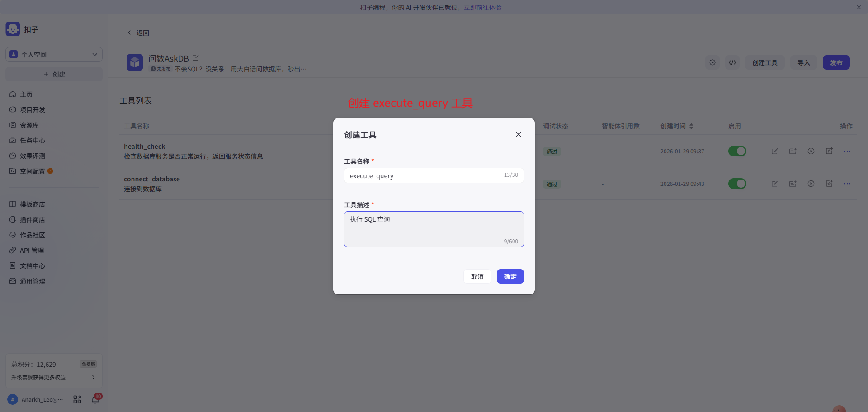Toggle 启用 switch for health_check
The height and width of the screenshot is (412, 868).
(x=737, y=151)
